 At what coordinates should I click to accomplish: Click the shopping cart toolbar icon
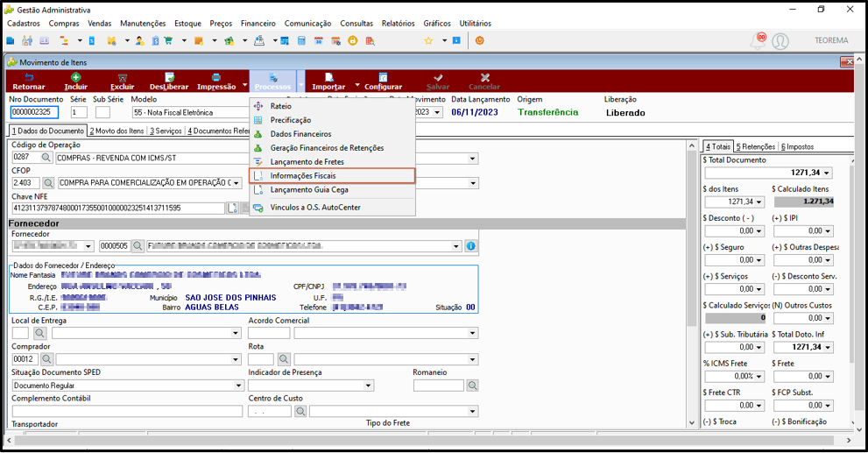(168, 40)
